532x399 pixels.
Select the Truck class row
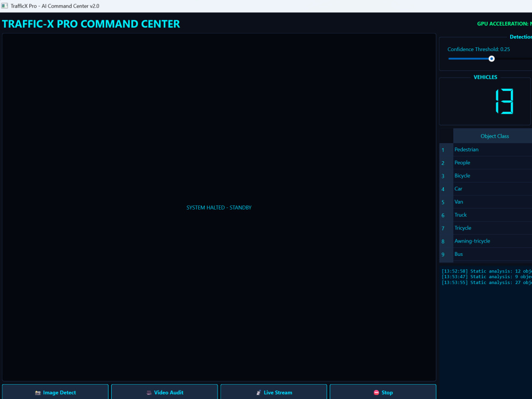[x=493, y=215]
